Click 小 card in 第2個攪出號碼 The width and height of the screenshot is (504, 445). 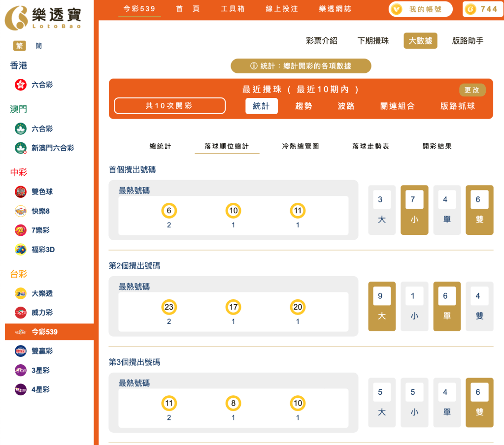click(x=414, y=306)
